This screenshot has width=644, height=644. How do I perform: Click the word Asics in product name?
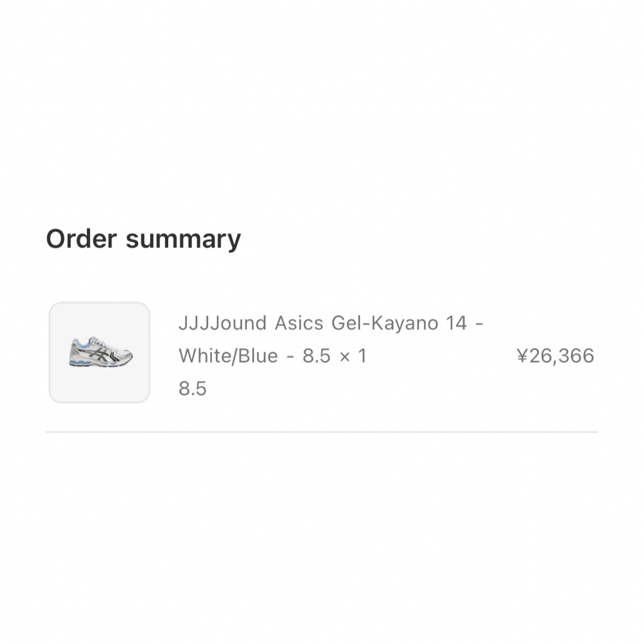[x=299, y=323]
